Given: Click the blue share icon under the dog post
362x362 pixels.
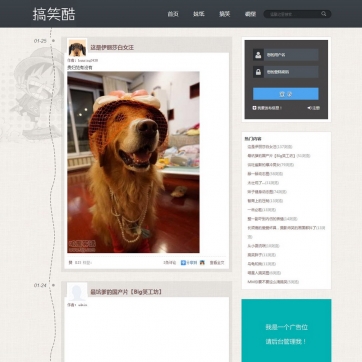Looking at the screenshot, I should click(x=183, y=263).
